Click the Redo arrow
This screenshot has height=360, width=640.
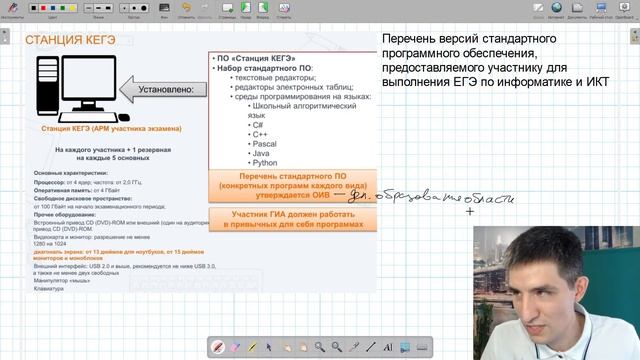point(204,8)
